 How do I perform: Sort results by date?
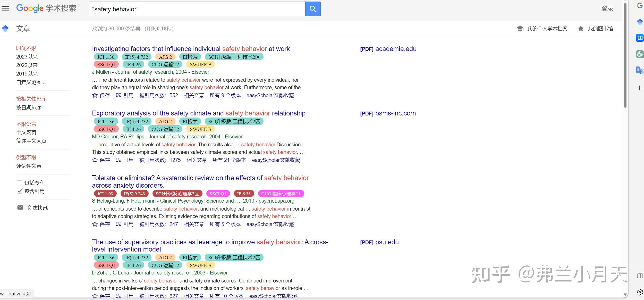[x=29, y=107]
